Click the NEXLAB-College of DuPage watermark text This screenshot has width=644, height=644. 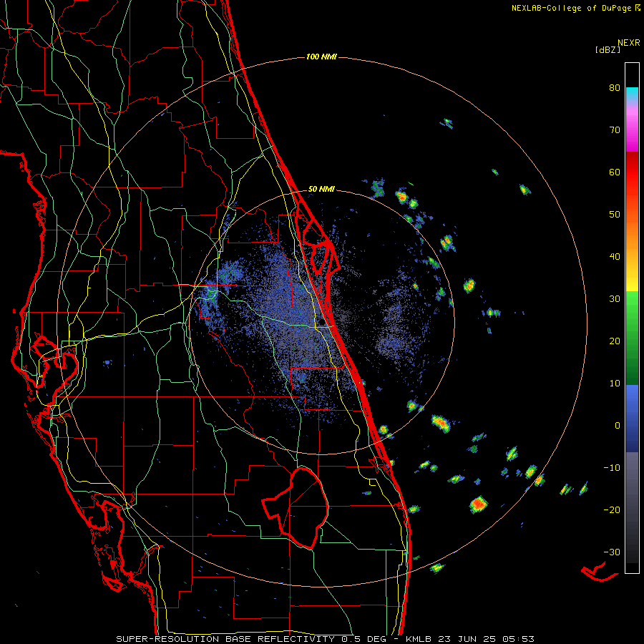[x=572, y=8]
